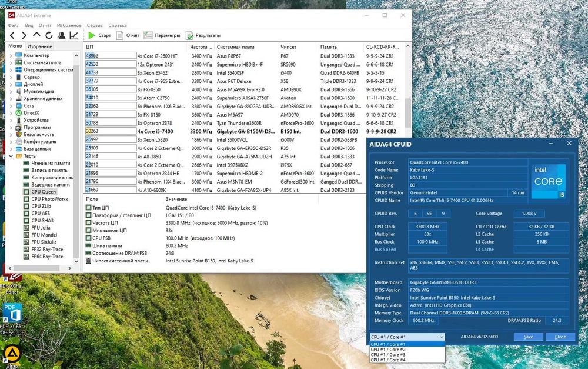Screen dimensions: 588x369
Task: Switch to the Избранное tab in sidebar
Action: pyautogui.click(x=39, y=46)
